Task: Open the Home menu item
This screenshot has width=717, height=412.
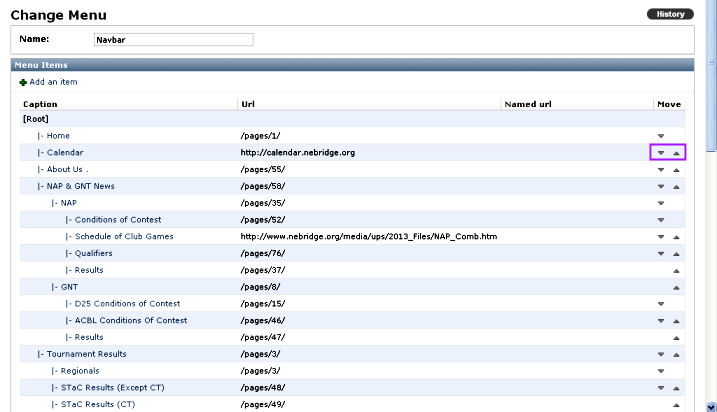Action: tap(58, 136)
